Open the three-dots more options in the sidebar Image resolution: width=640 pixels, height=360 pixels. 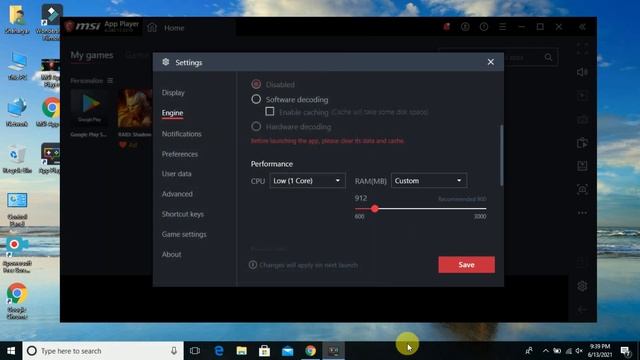coord(582,213)
